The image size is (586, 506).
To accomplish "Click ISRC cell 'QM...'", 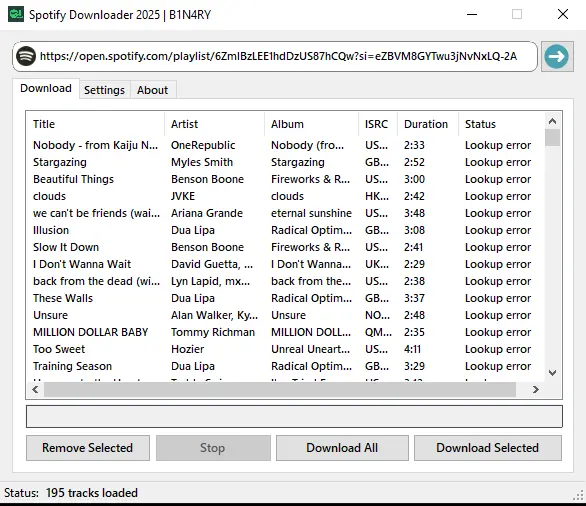I will coord(378,332).
